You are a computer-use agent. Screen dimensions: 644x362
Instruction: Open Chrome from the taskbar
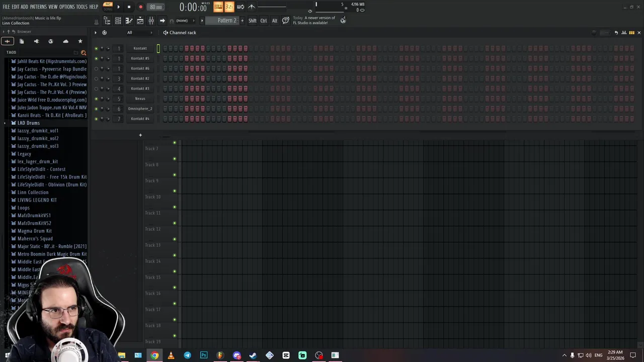[x=154, y=355]
